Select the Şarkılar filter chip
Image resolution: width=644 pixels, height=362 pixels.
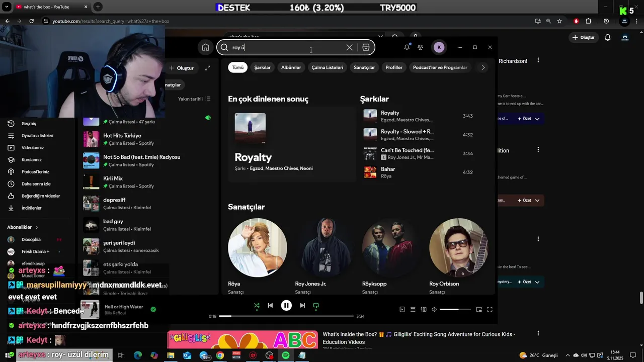[x=262, y=67]
